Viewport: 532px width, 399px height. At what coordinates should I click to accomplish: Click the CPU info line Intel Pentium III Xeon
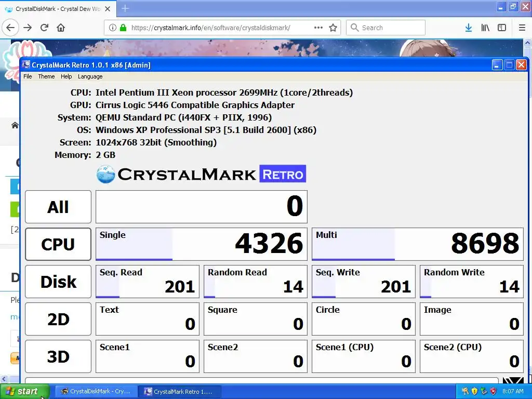click(224, 92)
